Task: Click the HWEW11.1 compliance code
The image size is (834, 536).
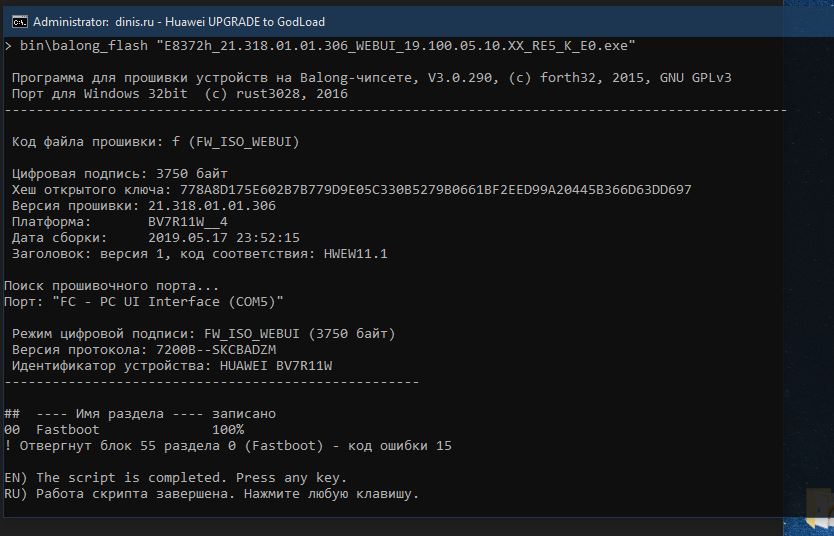Action: (355, 254)
